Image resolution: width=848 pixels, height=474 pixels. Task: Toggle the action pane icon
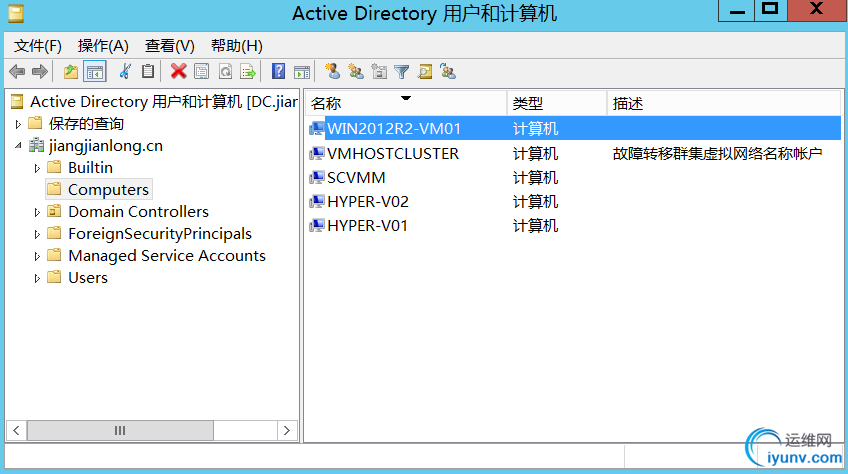click(302, 71)
